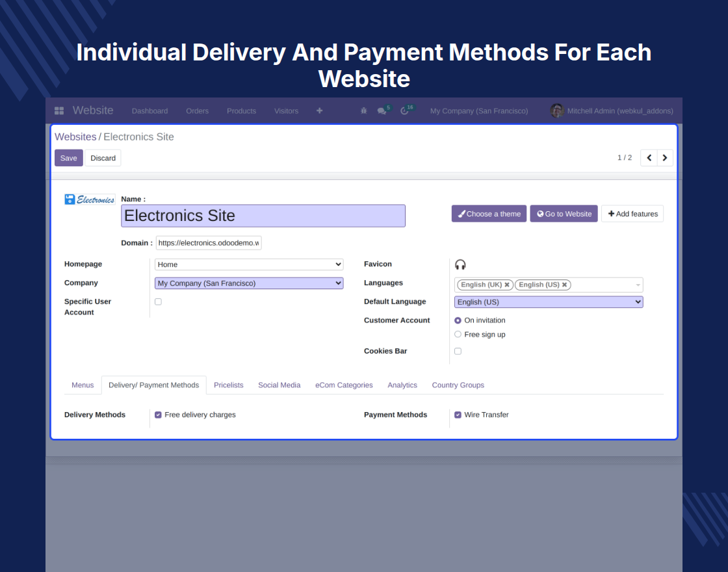
Task: Switch to the Analytics tab
Action: (x=402, y=385)
